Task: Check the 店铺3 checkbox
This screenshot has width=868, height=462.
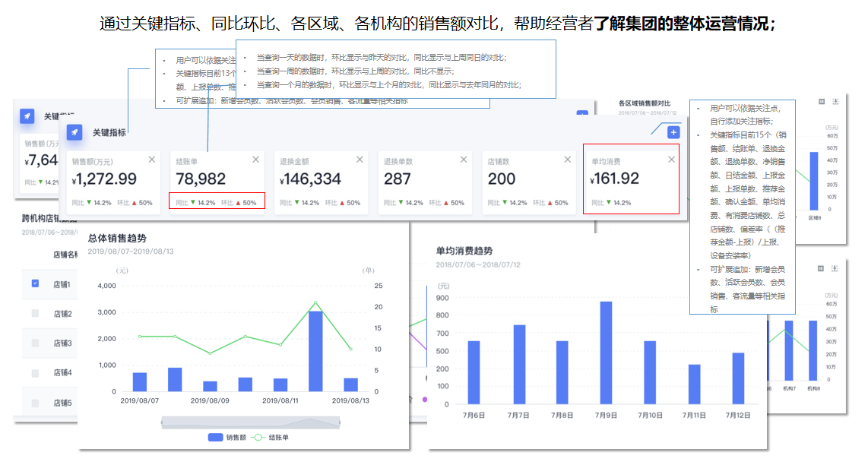Action: 36,343
